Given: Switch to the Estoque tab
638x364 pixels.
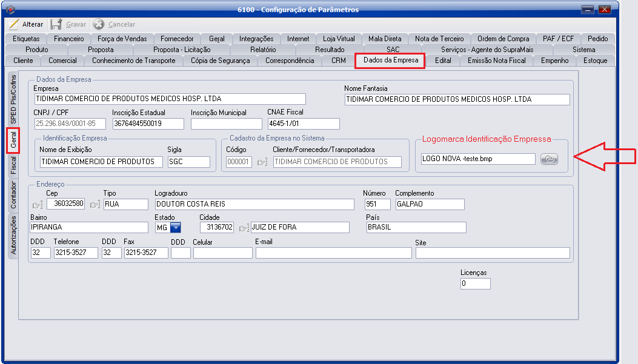Looking at the screenshot, I should pyautogui.click(x=594, y=61).
